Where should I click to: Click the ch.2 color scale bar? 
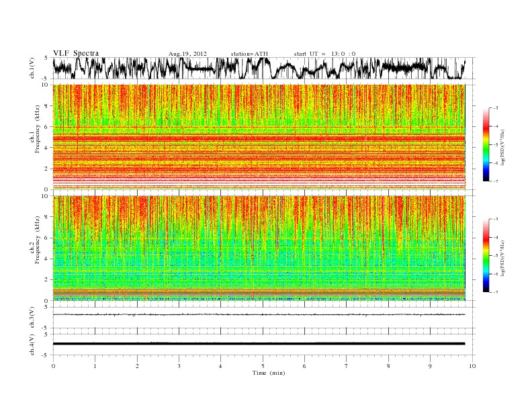(x=486, y=255)
